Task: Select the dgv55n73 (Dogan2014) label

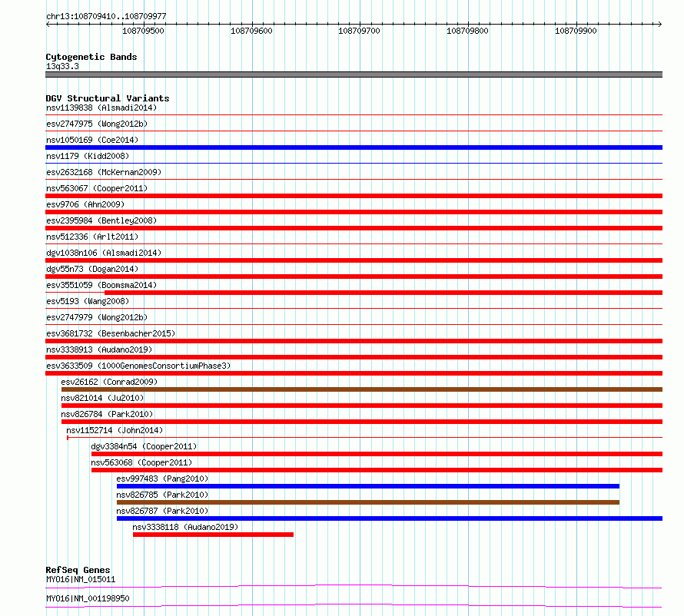Action: [x=92, y=269]
